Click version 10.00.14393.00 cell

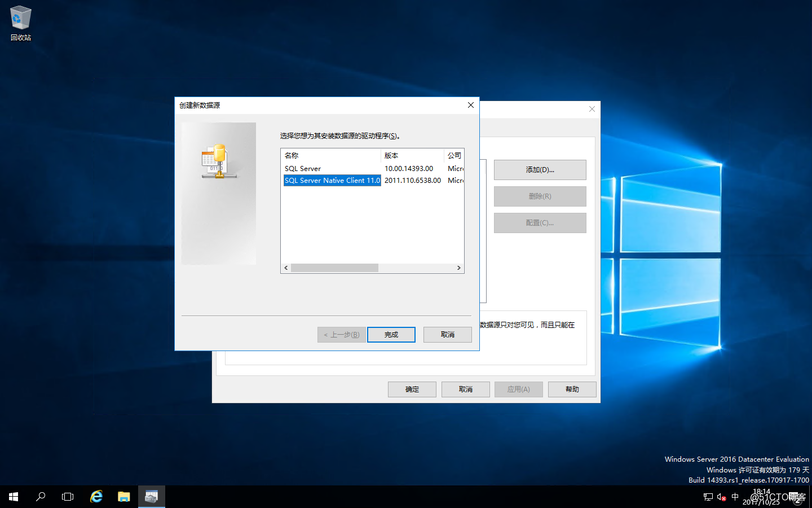[x=409, y=168]
